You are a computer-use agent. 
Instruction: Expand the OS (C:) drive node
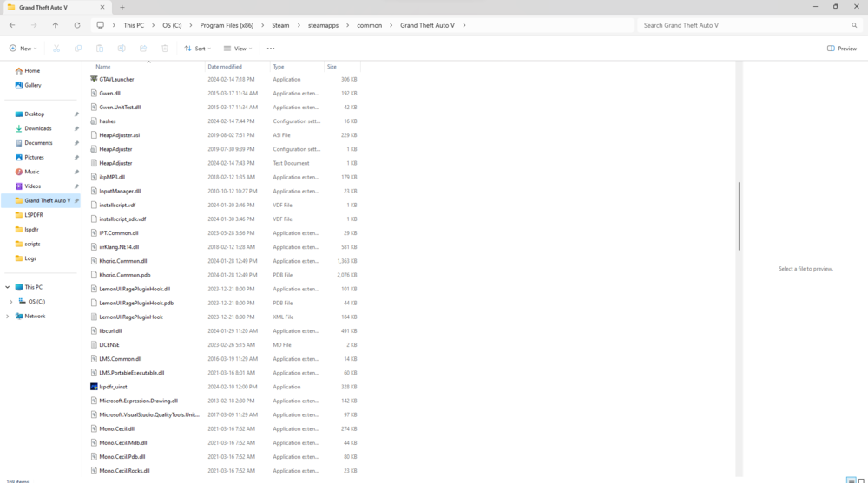[x=11, y=302]
